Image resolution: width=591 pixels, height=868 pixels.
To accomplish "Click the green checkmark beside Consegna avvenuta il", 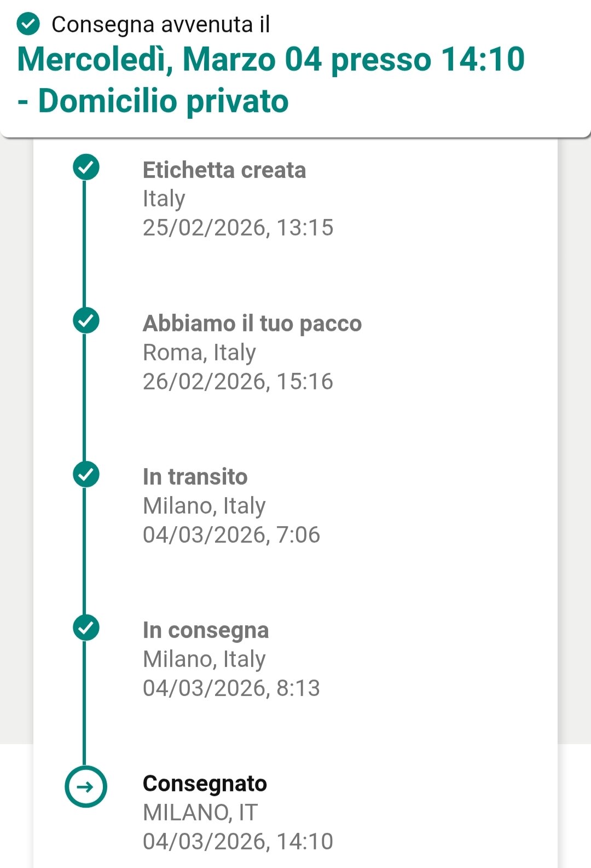I will click(x=28, y=24).
